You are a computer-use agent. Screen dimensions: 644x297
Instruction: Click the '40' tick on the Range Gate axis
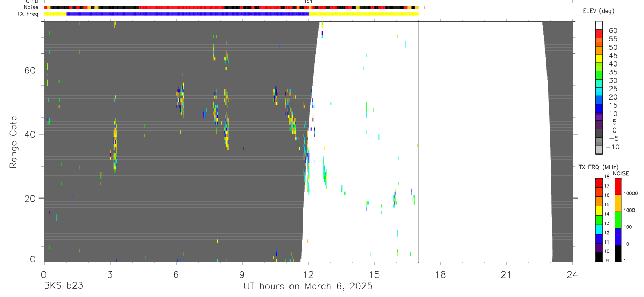[30, 134]
